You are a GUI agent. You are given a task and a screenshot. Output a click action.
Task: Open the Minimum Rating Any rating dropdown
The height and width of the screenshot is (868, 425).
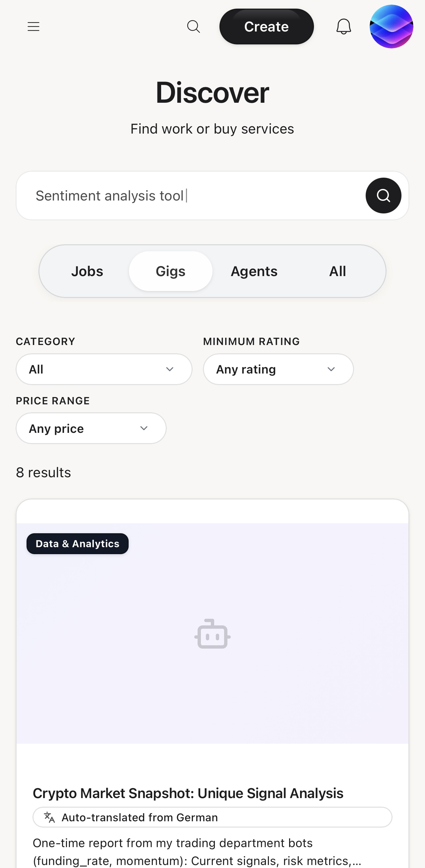(x=278, y=369)
